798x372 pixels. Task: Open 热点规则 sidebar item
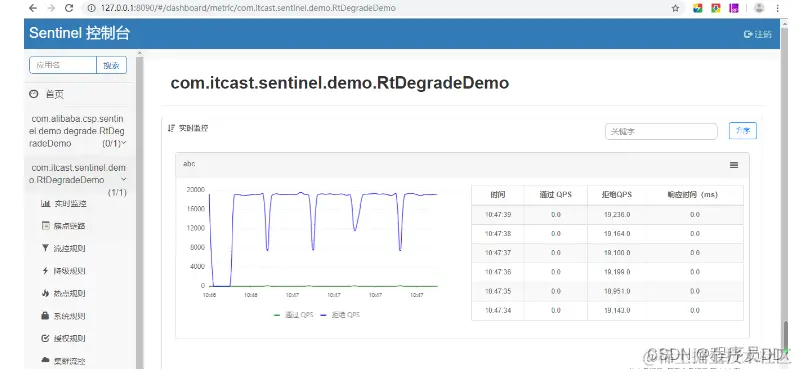coord(70,293)
